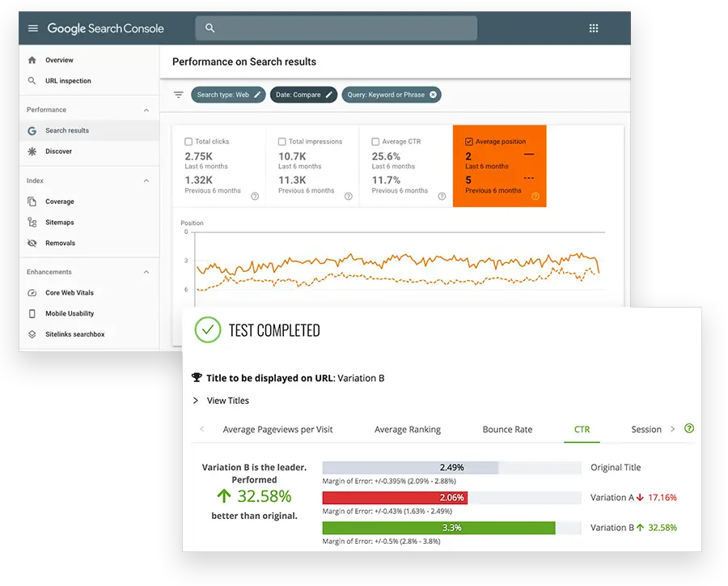Collapse the Enhancements sidebar section

146,272
